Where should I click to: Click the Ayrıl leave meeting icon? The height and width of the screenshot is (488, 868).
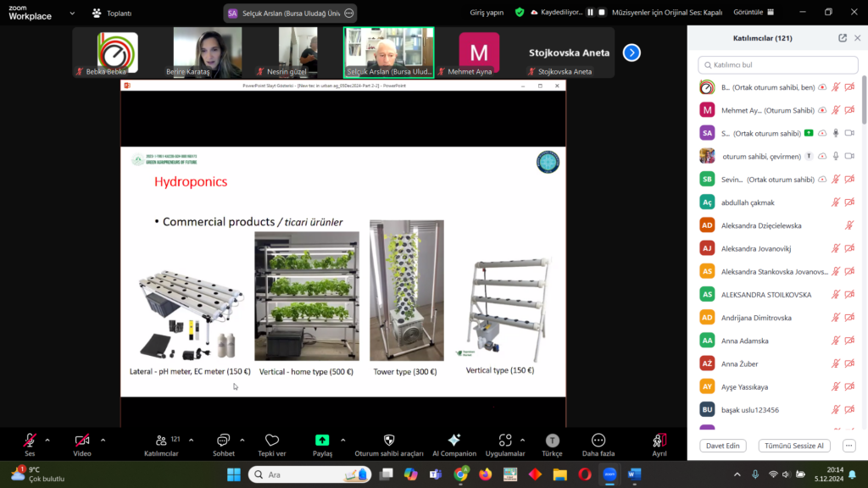coord(659,441)
